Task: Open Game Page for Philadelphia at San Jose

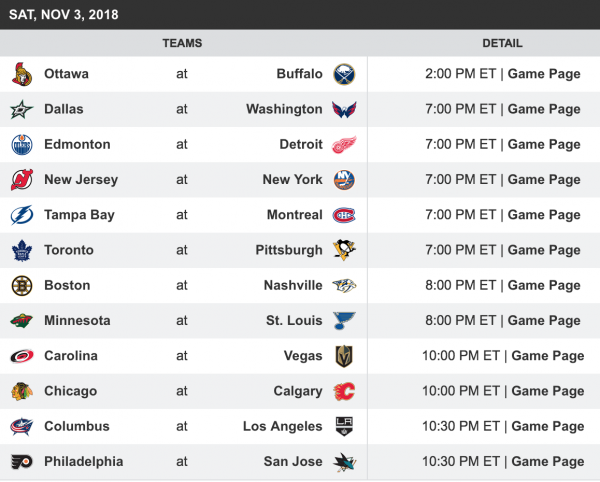Action: (x=547, y=462)
